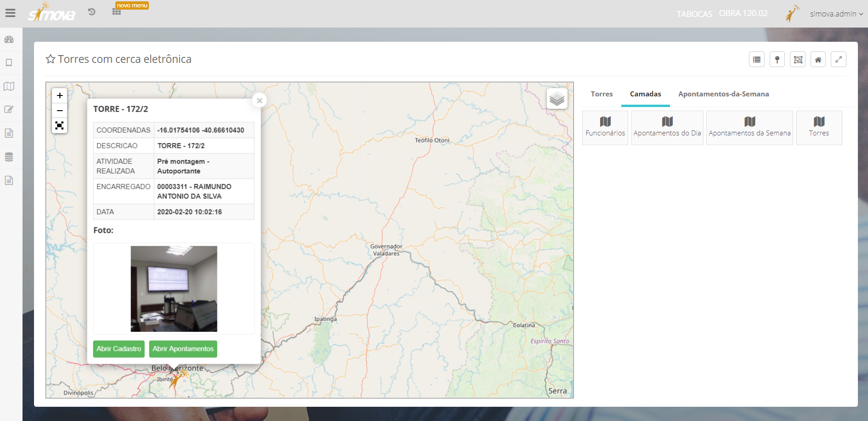Expand panel with the fullscreen arrows icon

coord(838,60)
